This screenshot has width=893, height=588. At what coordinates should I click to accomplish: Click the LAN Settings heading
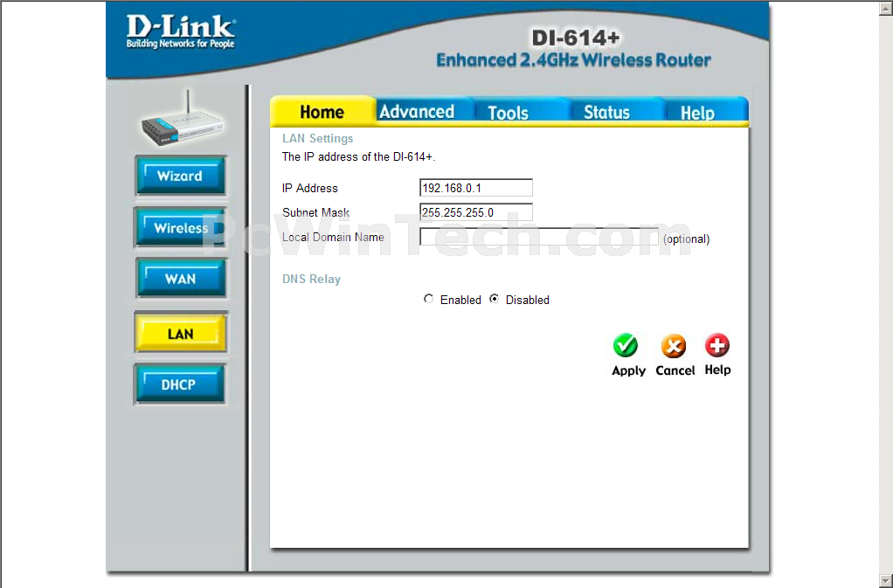pyautogui.click(x=318, y=138)
